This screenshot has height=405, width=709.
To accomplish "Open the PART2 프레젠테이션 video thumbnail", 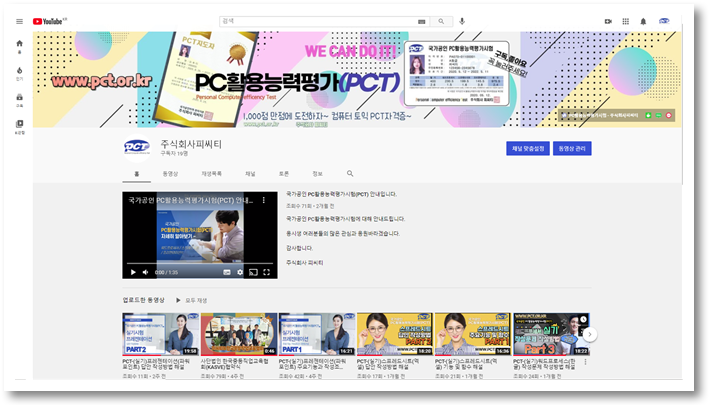I will tap(161, 334).
